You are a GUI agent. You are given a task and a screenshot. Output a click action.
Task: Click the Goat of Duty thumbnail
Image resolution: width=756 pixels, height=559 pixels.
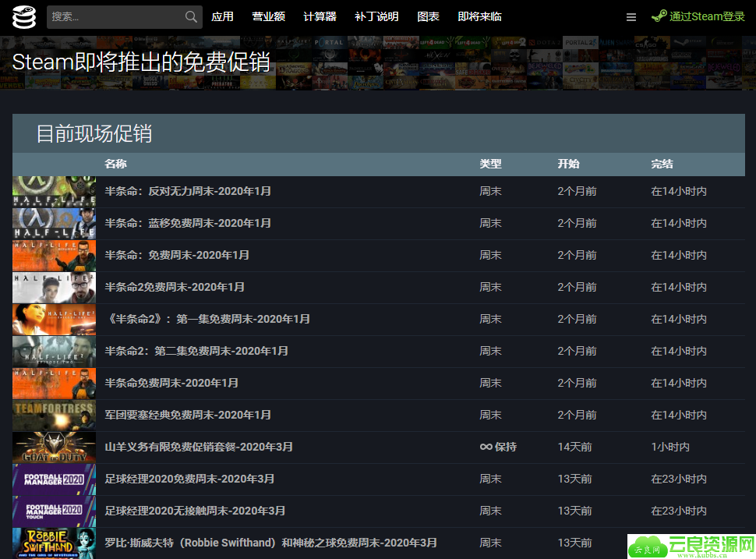(55, 447)
